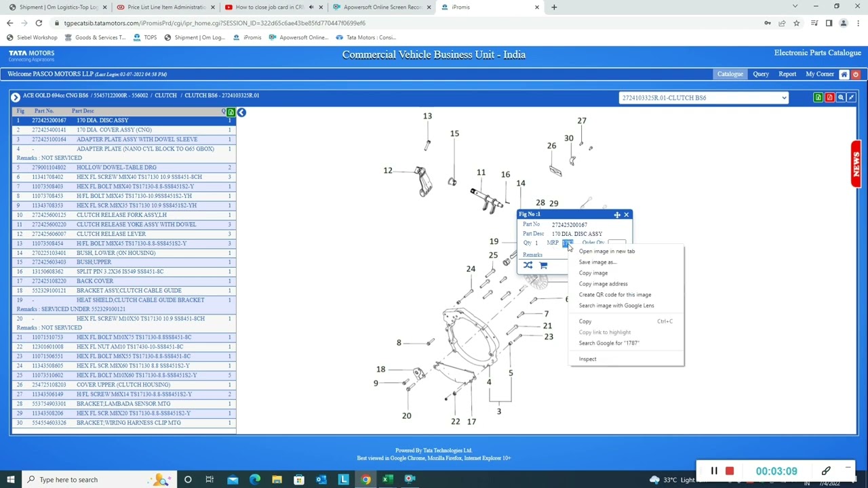The height and width of the screenshot is (488, 868).
Task: Reload the page with the browser refresh icon
Action: click(39, 23)
